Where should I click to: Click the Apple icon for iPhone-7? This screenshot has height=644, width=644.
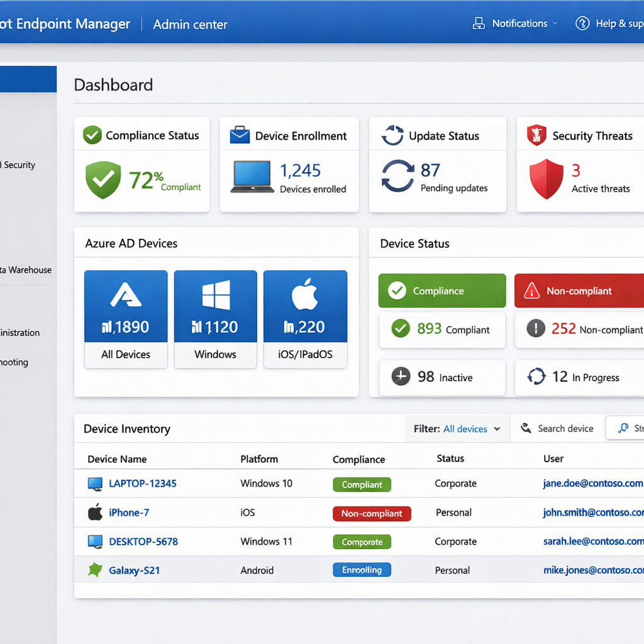(x=96, y=512)
